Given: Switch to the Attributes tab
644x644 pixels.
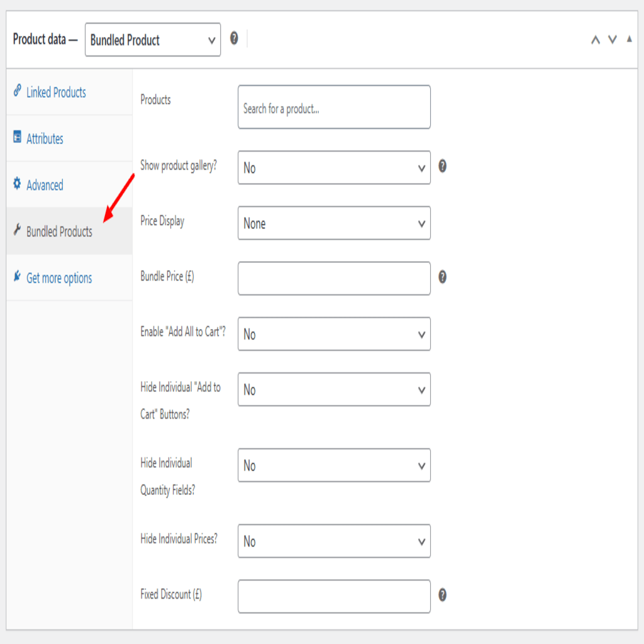Looking at the screenshot, I should point(69,138).
